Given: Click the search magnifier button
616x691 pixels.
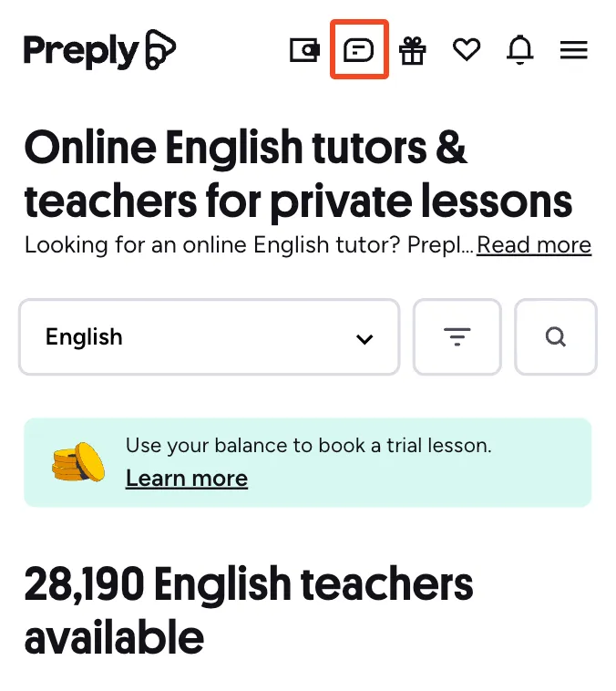Looking at the screenshot, I should [555, 337].
